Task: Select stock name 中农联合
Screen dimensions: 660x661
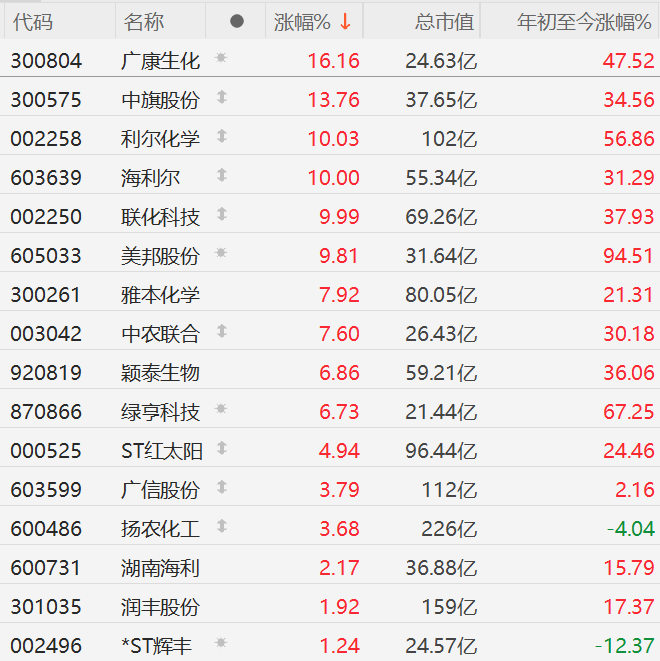Action: (x=160, y=334)
